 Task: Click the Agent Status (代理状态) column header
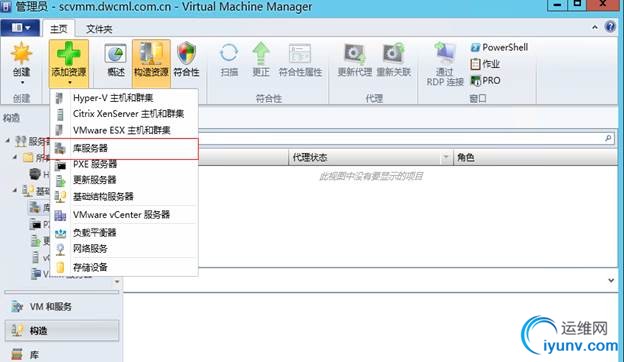point(370,158)
